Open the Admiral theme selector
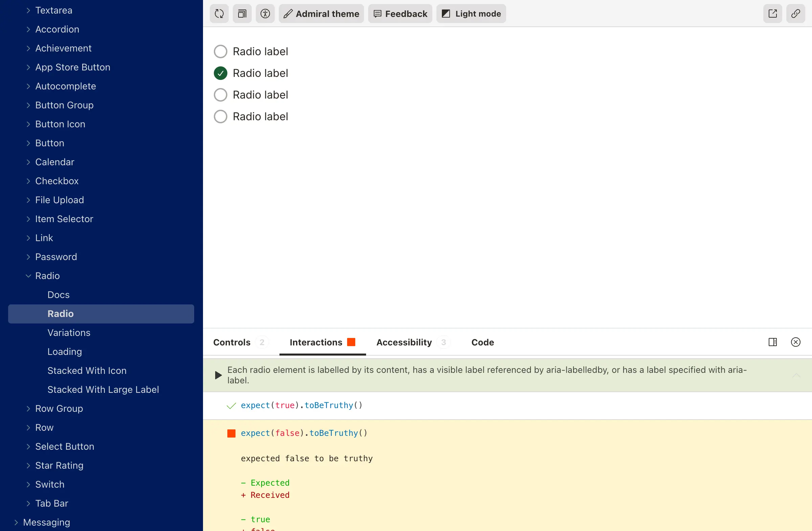 (321, 14)
